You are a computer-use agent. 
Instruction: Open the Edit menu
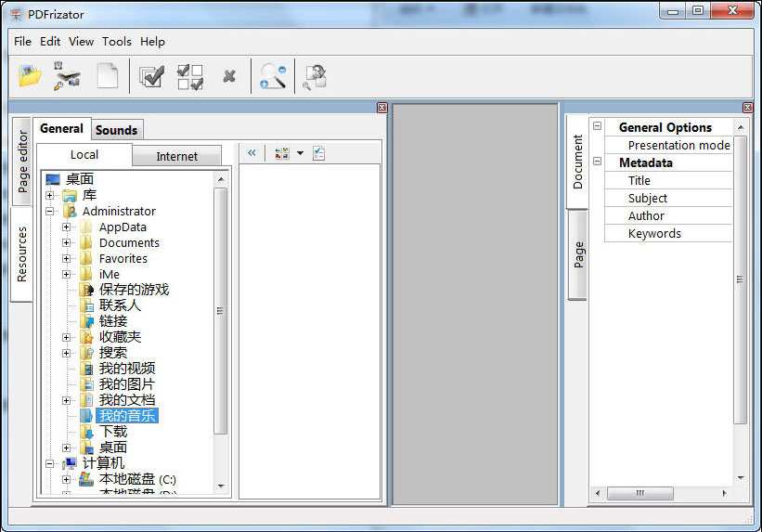50,42
